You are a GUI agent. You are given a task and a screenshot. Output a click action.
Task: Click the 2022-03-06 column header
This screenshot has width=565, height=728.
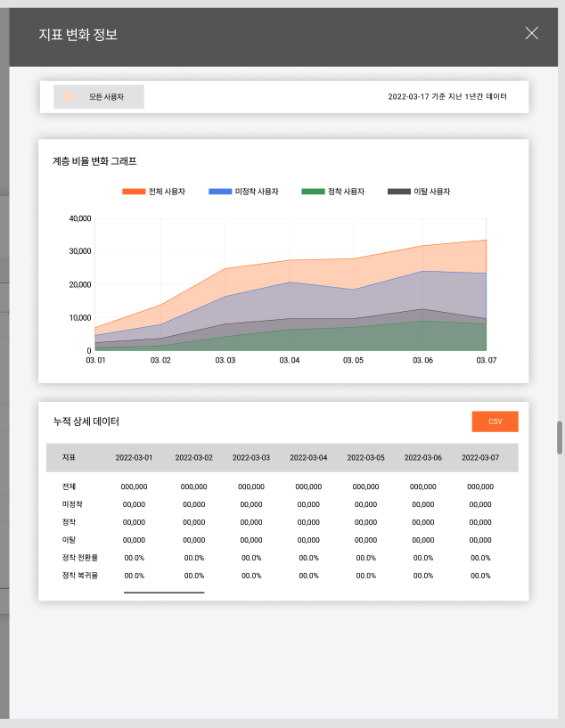tap(423, 457)
